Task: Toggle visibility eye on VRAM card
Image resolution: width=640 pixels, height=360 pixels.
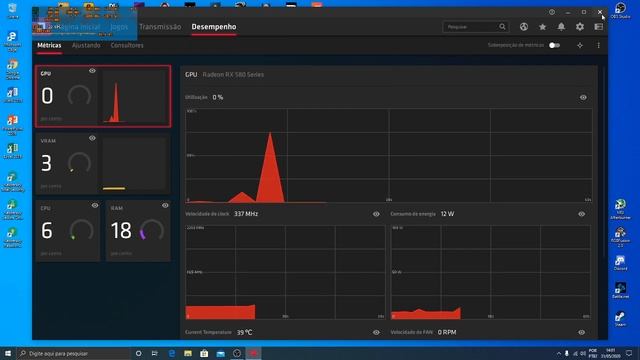Action: [92, 138]
